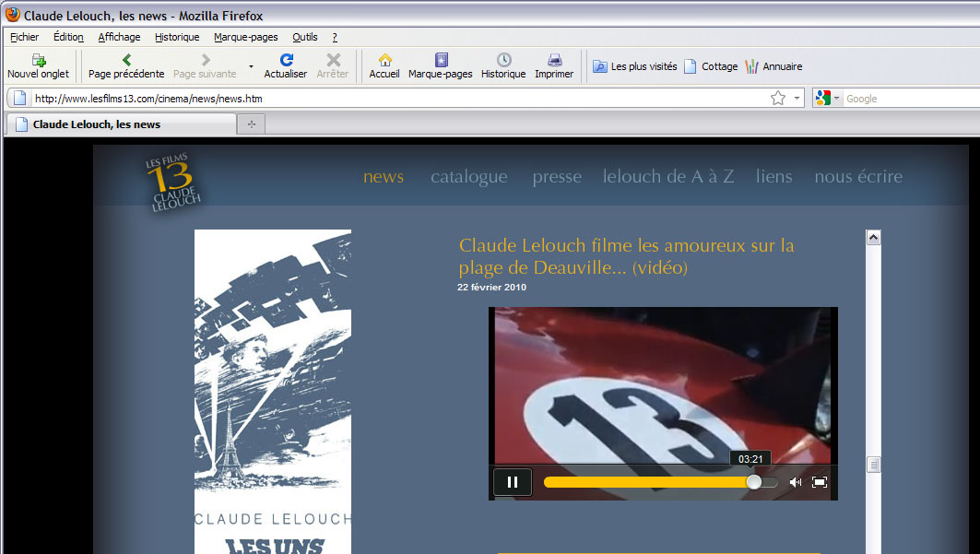Open the Édition menu
The width and height of the screenshot is (980, 554).
69,37
